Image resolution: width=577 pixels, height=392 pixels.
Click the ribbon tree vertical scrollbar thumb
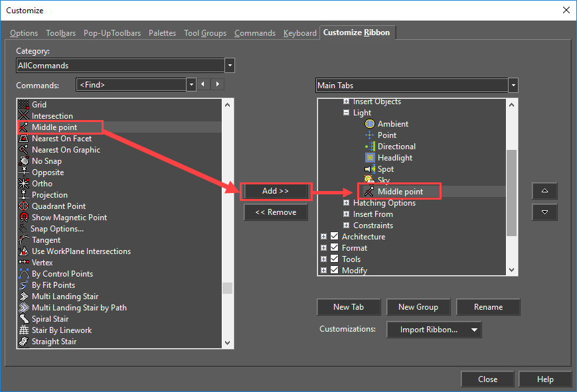(x=511, y=192)
